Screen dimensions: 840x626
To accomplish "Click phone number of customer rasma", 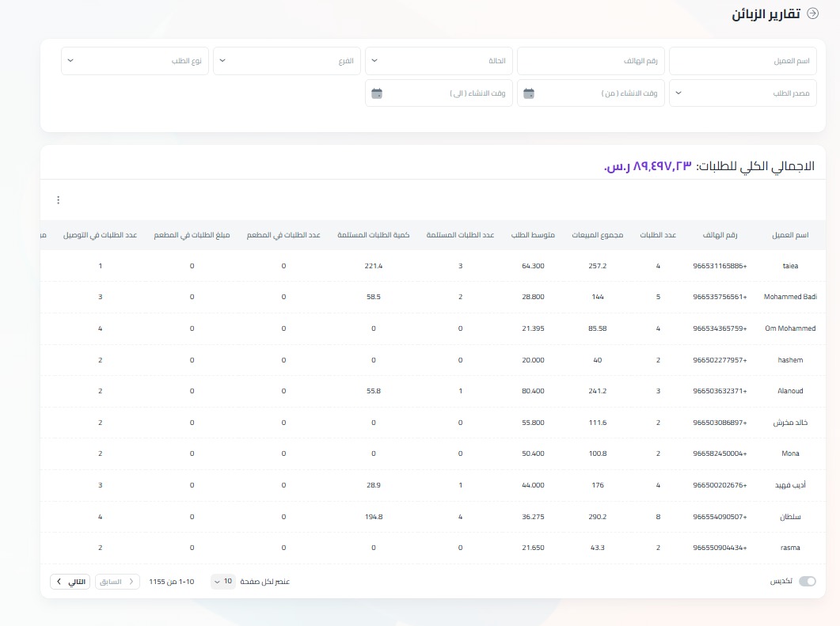I will (720, 548).
